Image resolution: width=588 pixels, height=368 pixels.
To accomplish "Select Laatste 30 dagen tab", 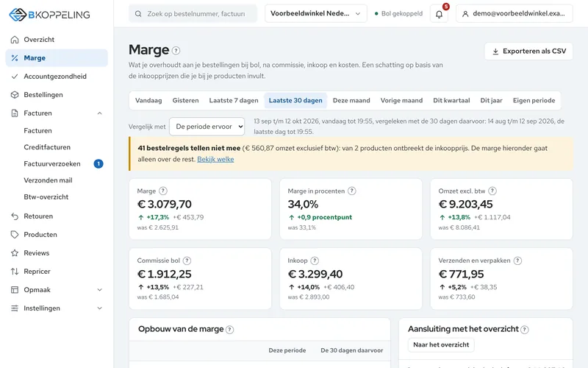I will 295,101.
